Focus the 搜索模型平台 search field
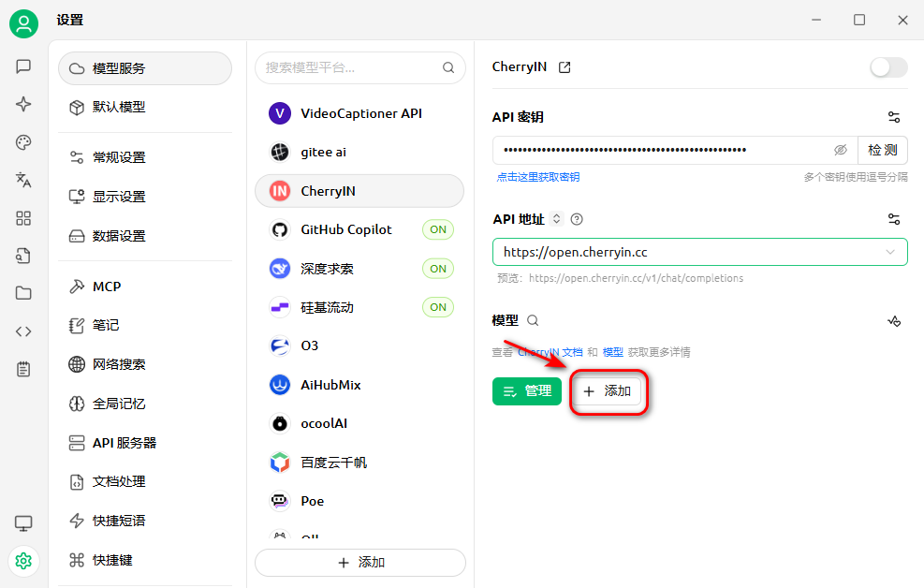Viewport: 924px width, 588px height. point(360,67)
